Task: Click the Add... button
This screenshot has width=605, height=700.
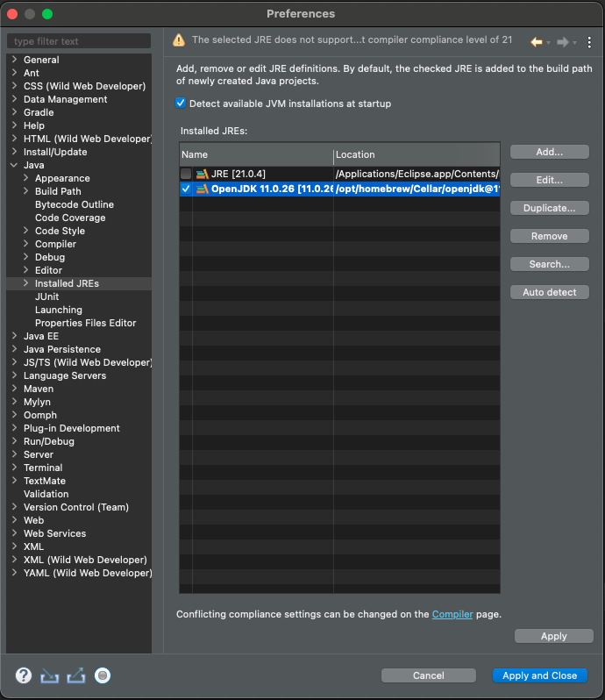Action: click(x=549, y=152)
